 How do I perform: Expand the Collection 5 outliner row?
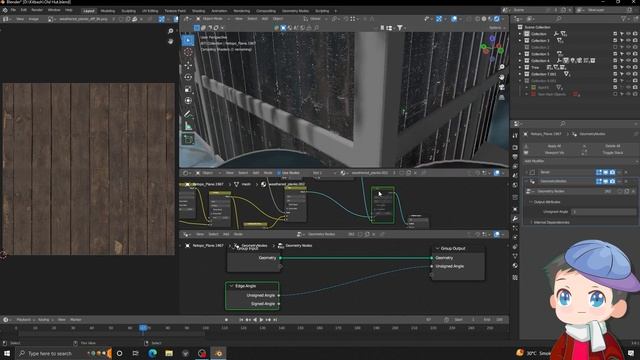(520, 54)
